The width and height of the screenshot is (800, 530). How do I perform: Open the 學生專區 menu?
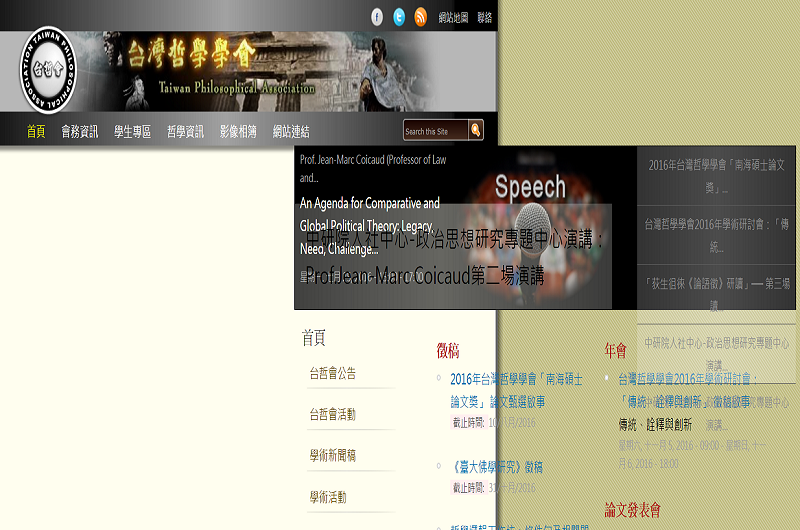132,131
